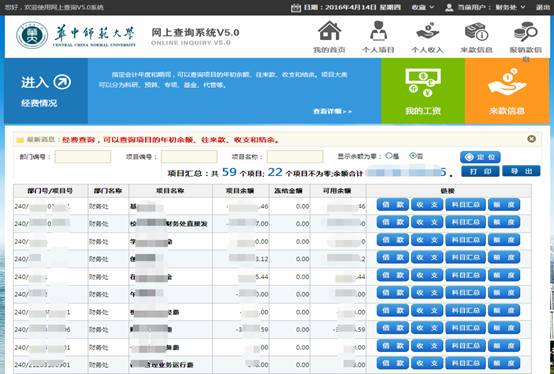The height and width of the screenshot is (374, 554).
Task: Click 收支 in the 业务运行费 row
Action: 427,363
